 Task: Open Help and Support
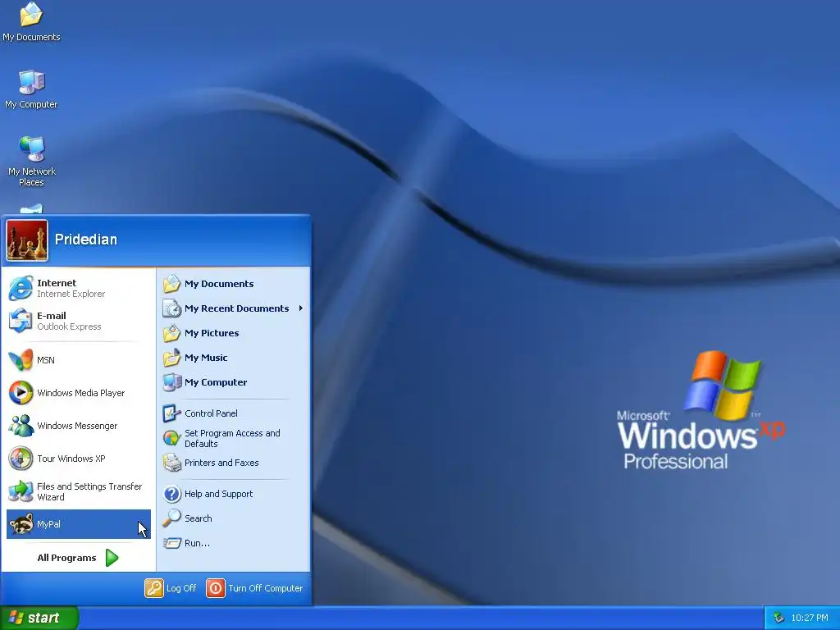coord(234,494)
